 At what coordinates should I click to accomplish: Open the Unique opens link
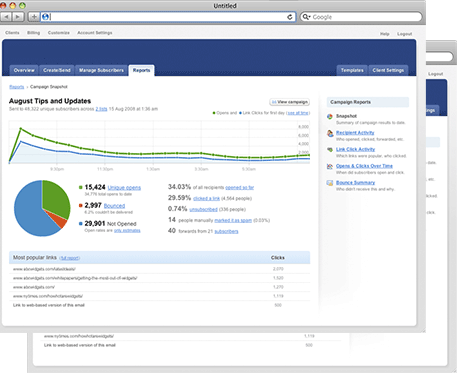click(124, 188)
